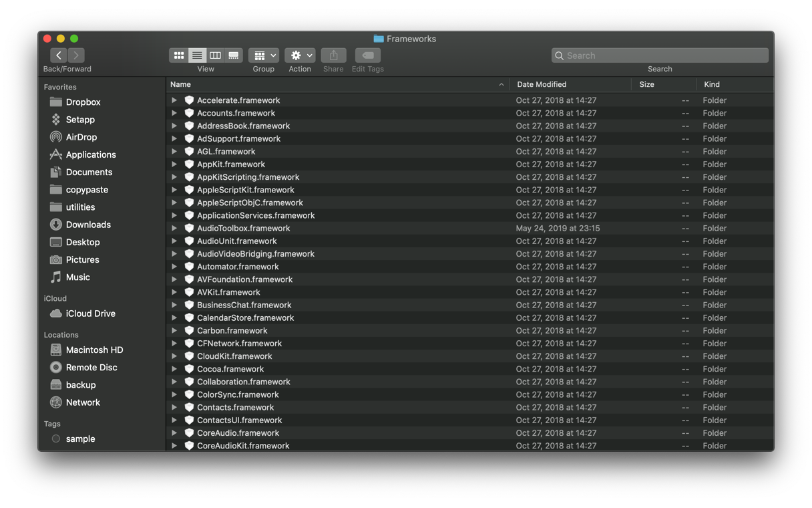Select the ColorSync.framework row
The height and width of the screenshot is (508, 812).
click(470, 395)
